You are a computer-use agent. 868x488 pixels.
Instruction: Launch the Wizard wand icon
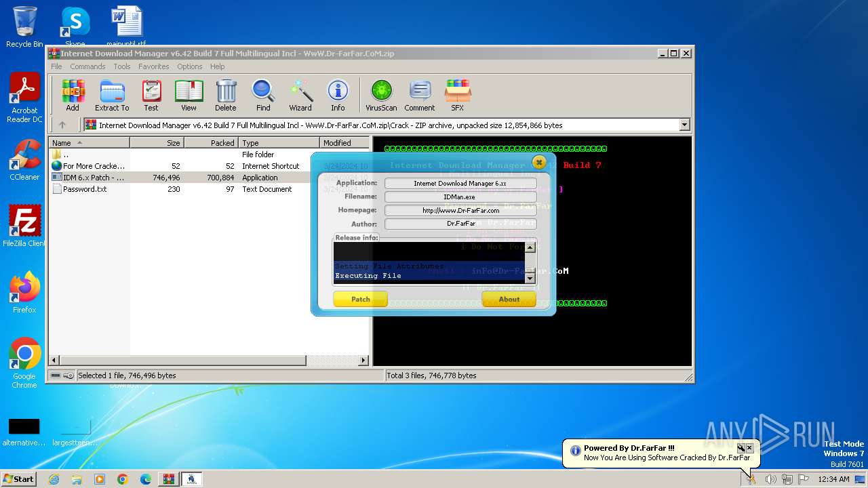coord(300,96)
